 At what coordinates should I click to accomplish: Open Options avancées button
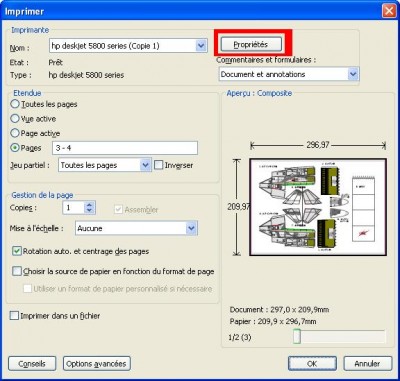(x=96, y=364)
